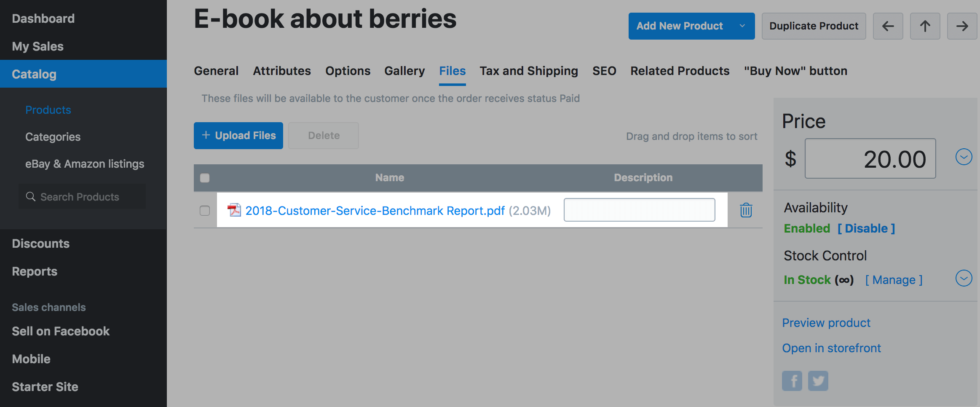Screen dimensions: 980x407
Task: Go to next product with right arrow
Action: point(962,26)
